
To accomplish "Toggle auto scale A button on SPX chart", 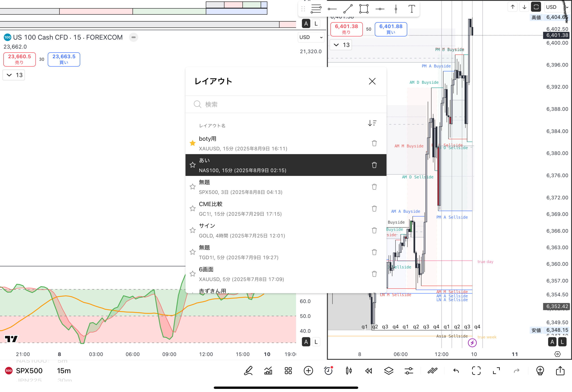I will (x=552, y=342).
